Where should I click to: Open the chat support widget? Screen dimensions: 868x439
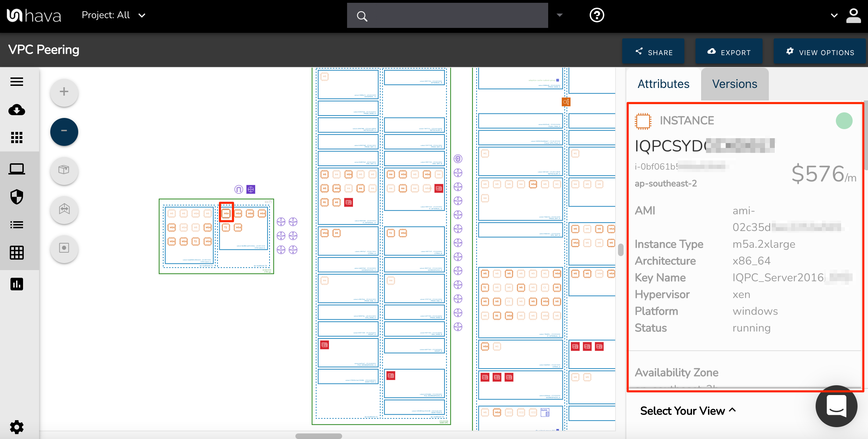(836, 406)
